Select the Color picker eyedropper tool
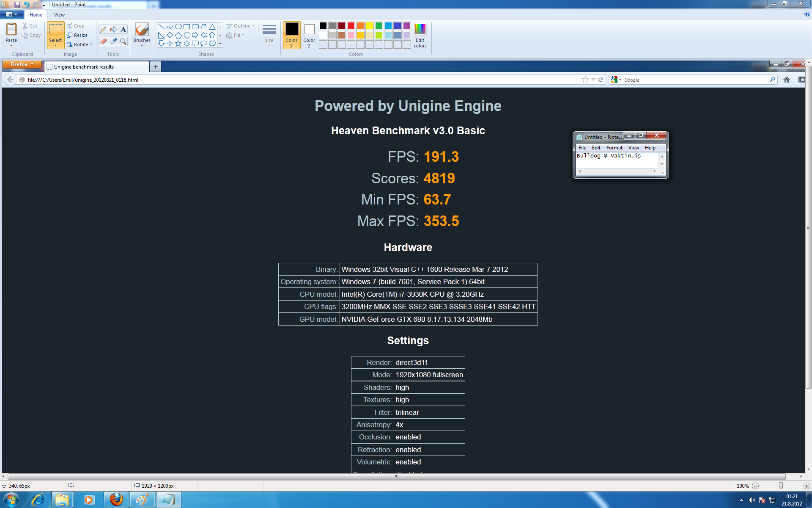This screenshot has width=812, height=508. tap(113, 41)
